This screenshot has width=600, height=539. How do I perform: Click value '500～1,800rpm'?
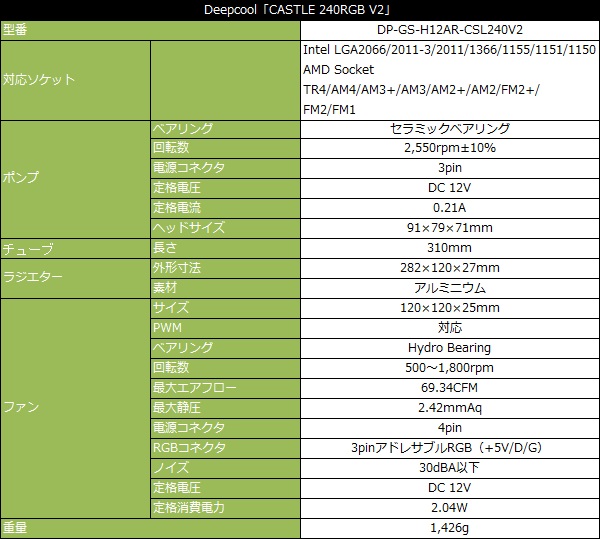[450, 368]
